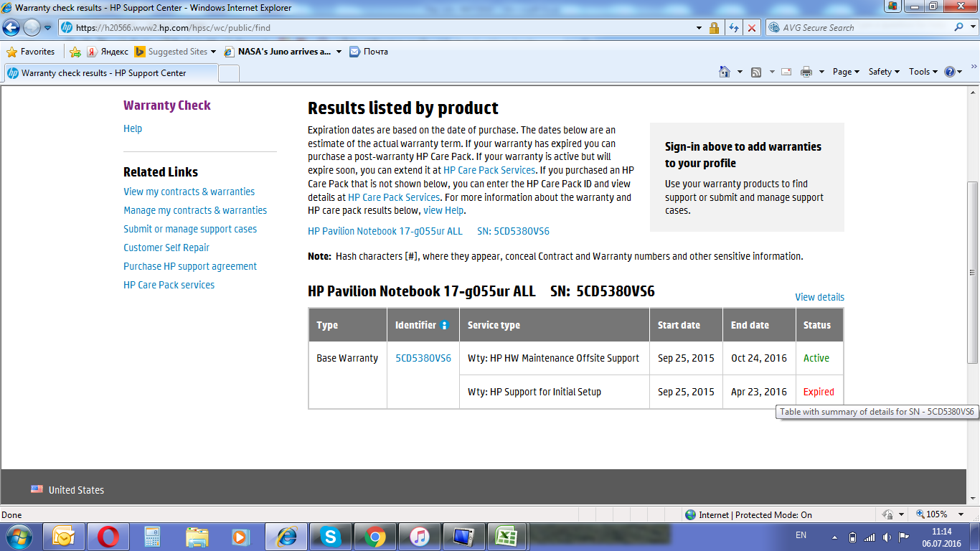Click the RSS feeds icon
The image size is (980, 551).
756,72
